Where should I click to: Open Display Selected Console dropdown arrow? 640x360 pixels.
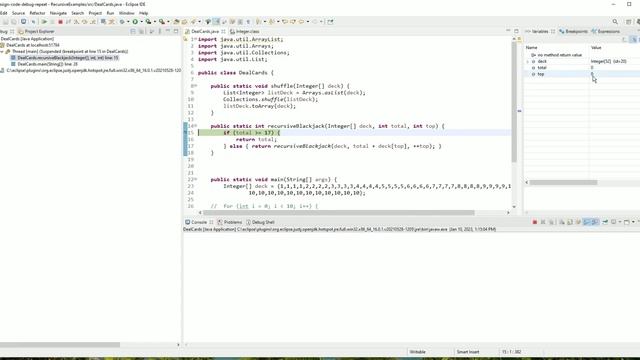pos(620,222)
